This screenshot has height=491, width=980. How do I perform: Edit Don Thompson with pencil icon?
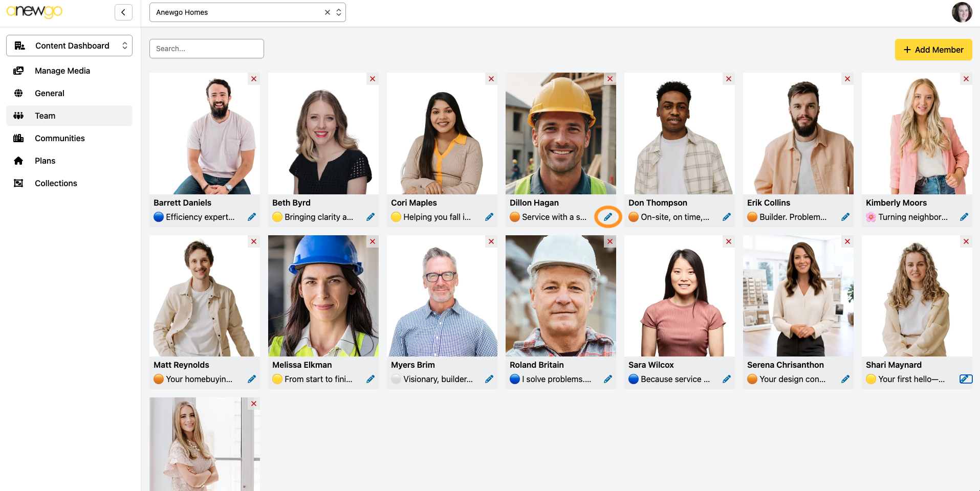pyautogui.click(x=727, y=217)
